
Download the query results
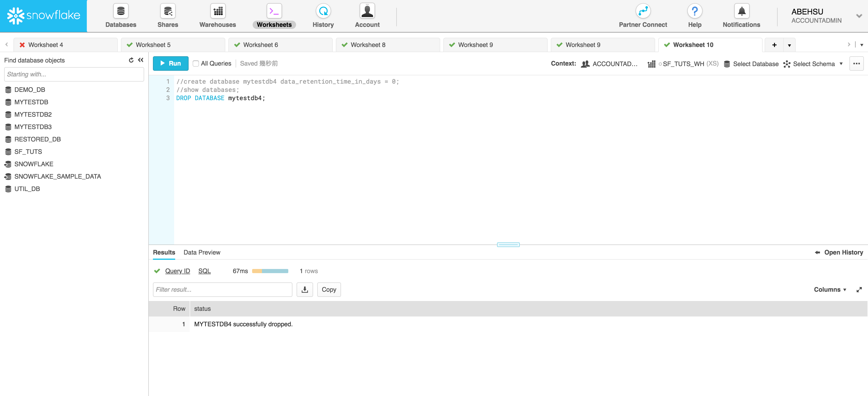coord(305,290)
